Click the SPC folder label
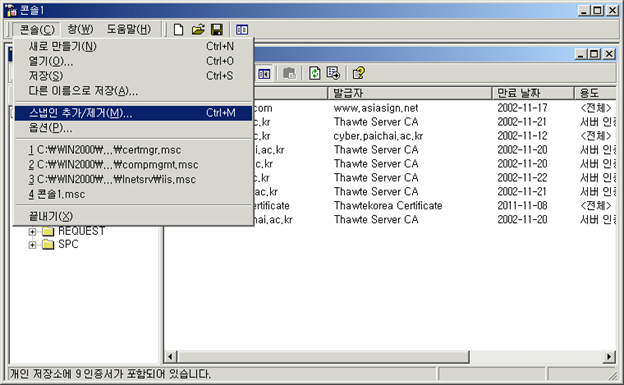 click(68, 244)
